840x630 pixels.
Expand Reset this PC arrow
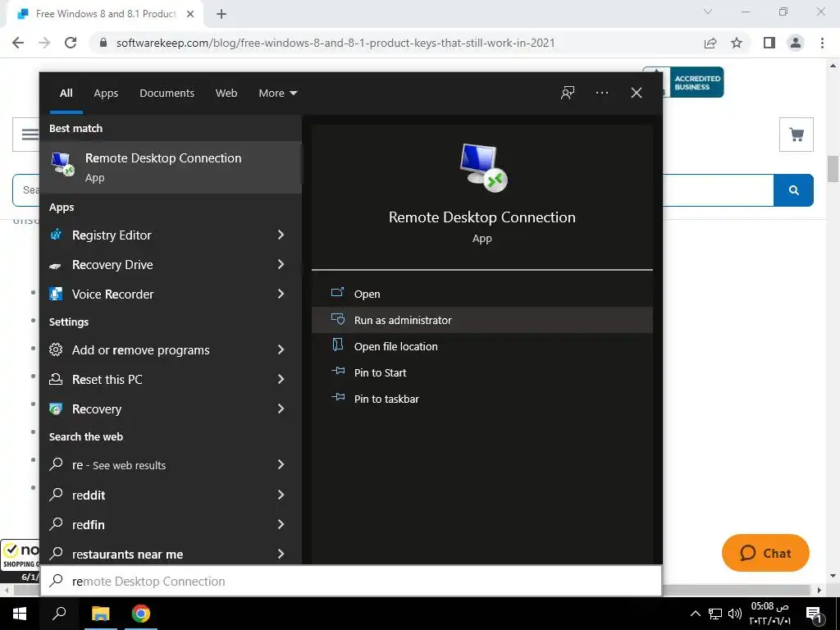click(x=281, y=379)
